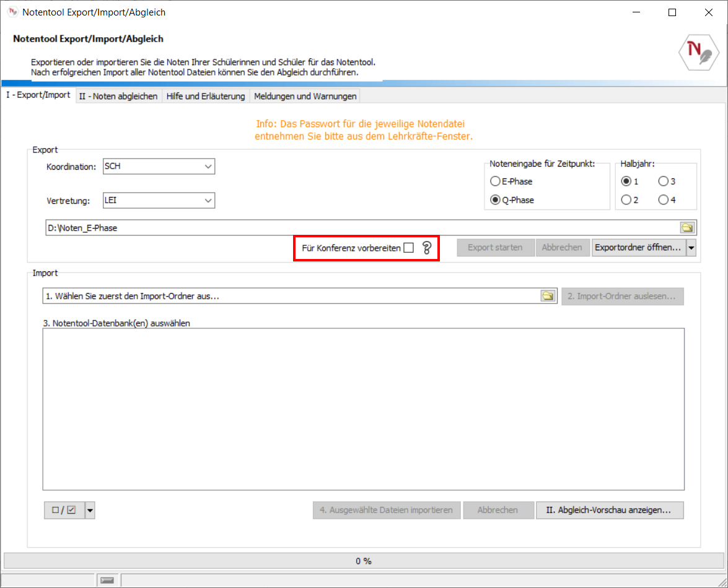
Task: Open the Koordination dropdown
Action: tap(208, 167)
